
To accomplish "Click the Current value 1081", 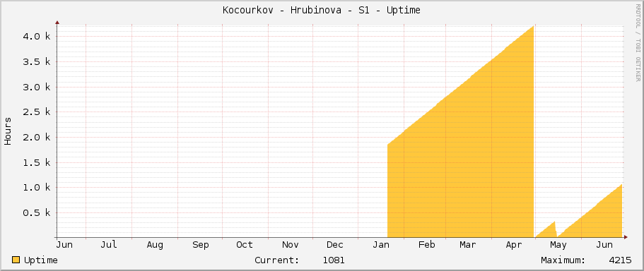I will coord(334,260).
